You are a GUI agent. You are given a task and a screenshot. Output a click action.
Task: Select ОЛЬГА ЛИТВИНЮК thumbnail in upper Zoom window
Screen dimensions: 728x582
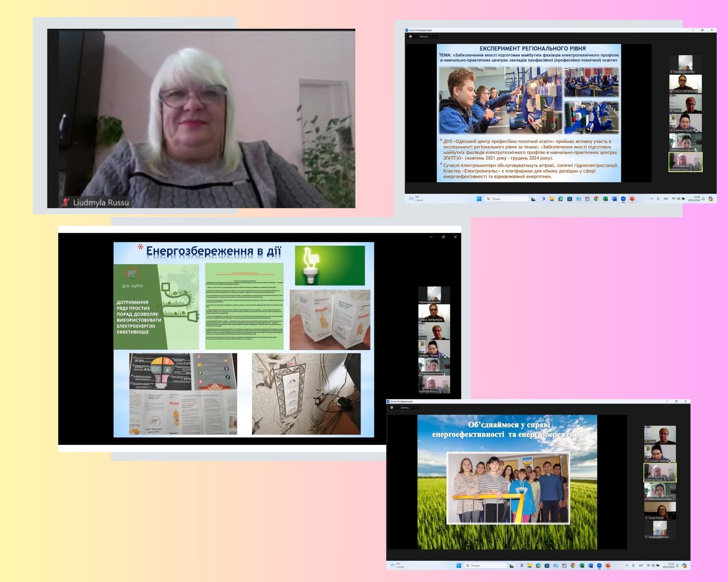tap(685, 84)
